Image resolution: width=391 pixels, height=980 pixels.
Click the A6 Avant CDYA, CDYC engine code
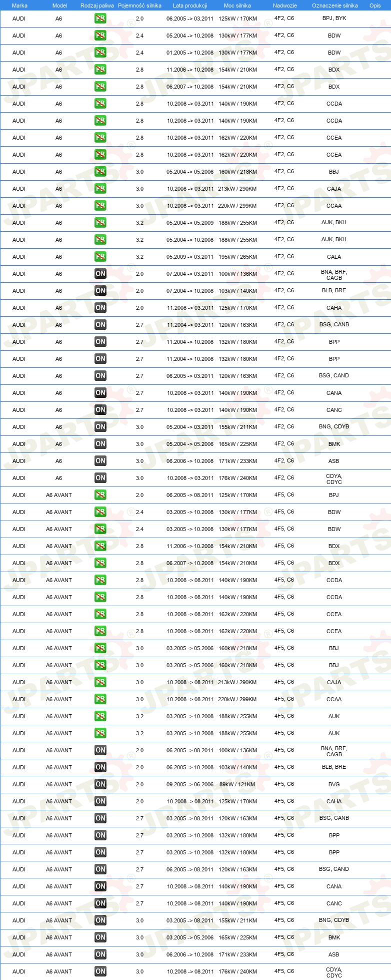click(x=334, y=972)
